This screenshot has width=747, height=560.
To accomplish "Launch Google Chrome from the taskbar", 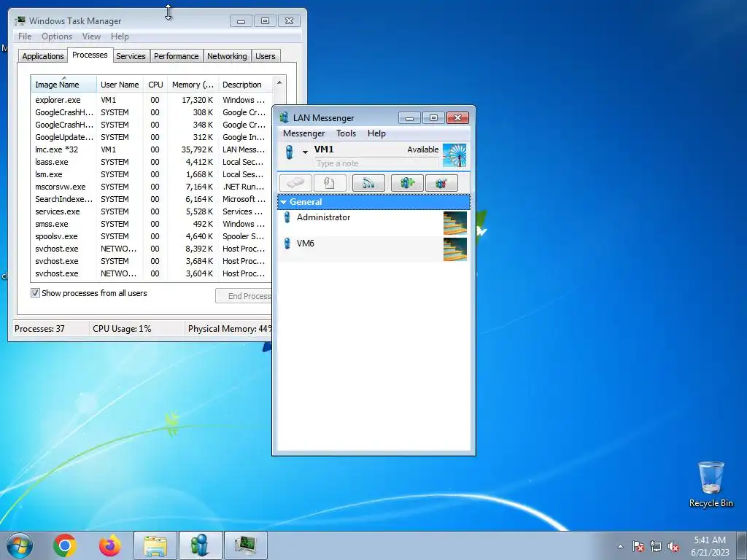I will pyautogui.click(x=65, y=545).
